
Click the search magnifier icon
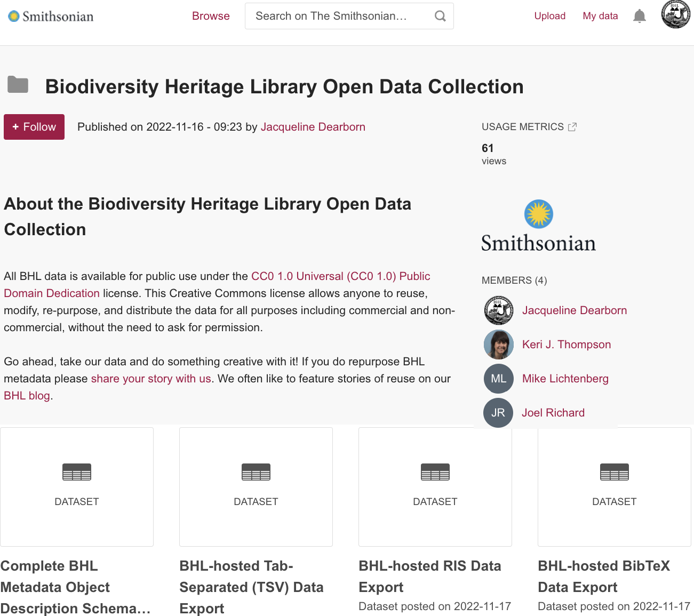click(440, 16)
